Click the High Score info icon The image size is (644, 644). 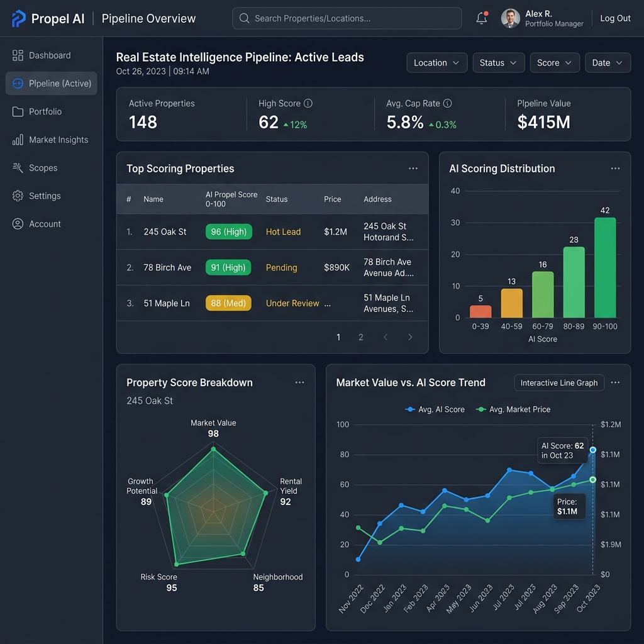pyautogui.click(x=308, y=104)
